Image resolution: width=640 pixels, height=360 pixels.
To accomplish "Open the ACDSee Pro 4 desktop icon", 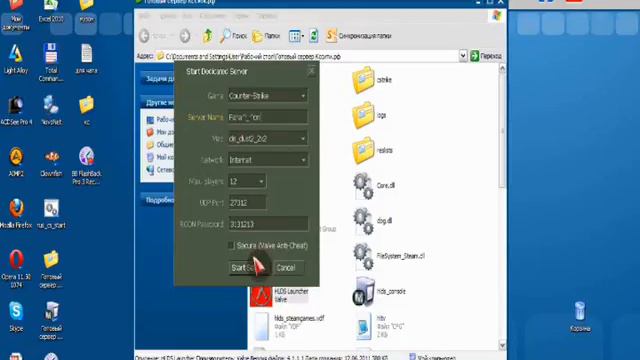I will click(x=16, y=110).
